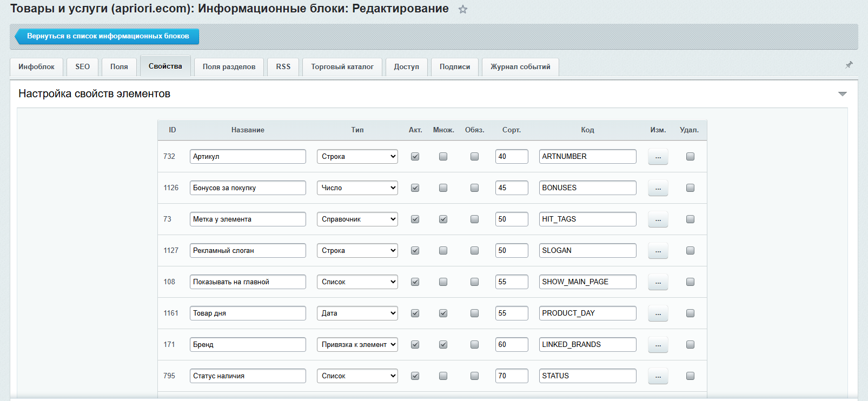Edit sort value field for LINKED_BRANDS row
The width and height of the screenshot is (868, 401).
pos(512,344)
